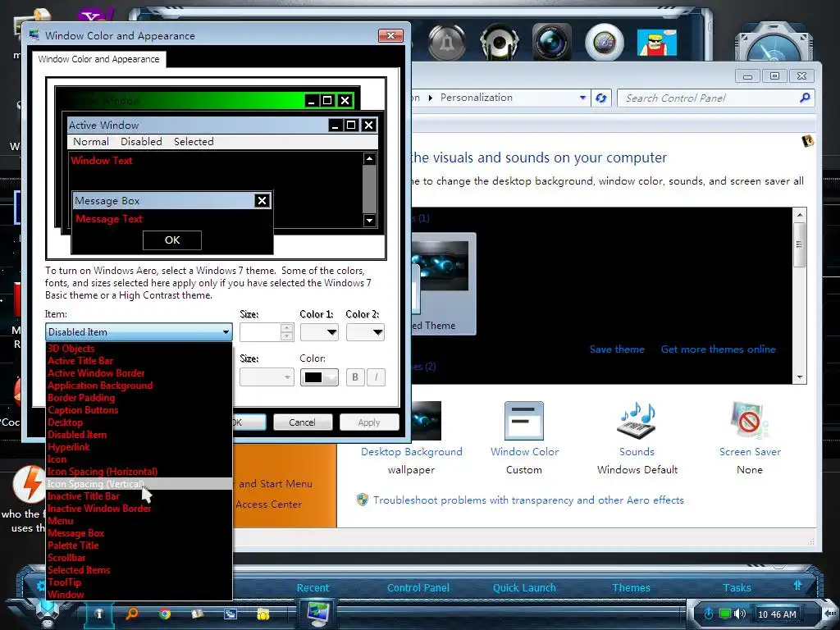Open the font Size dropdown
840x630 pixels.
click(x=267, y=377)
